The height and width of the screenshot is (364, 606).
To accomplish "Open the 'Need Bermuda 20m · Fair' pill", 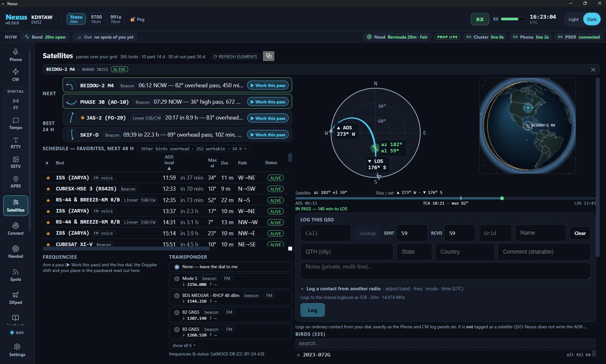I will 397,37.
